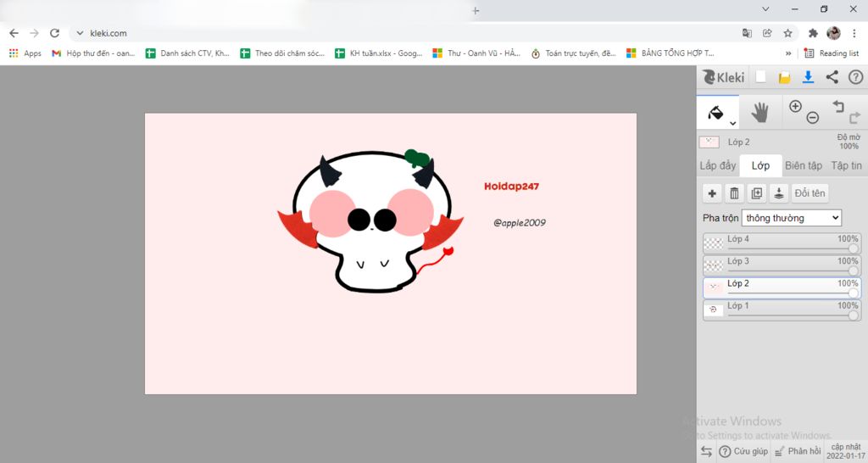Open Danh sách CTV bookmark
This screenshot has height=463, width=868.
(187, 53)
